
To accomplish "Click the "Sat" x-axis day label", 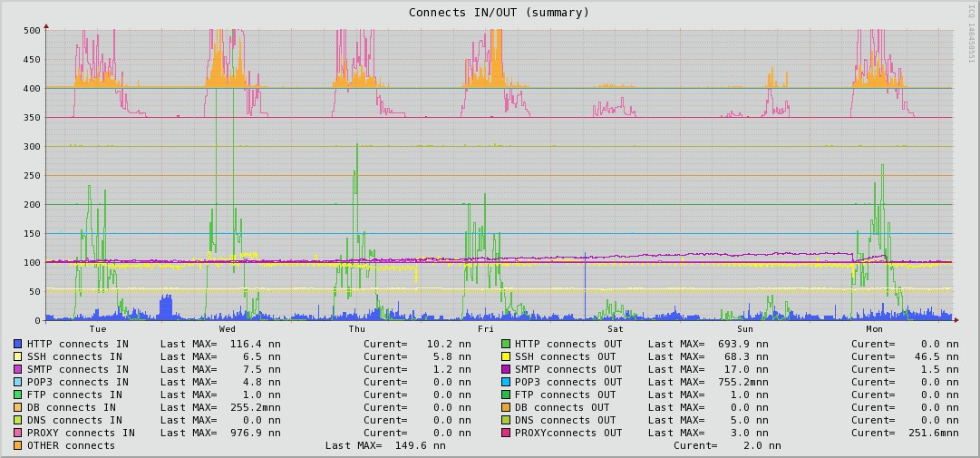I will click(616, 329).
